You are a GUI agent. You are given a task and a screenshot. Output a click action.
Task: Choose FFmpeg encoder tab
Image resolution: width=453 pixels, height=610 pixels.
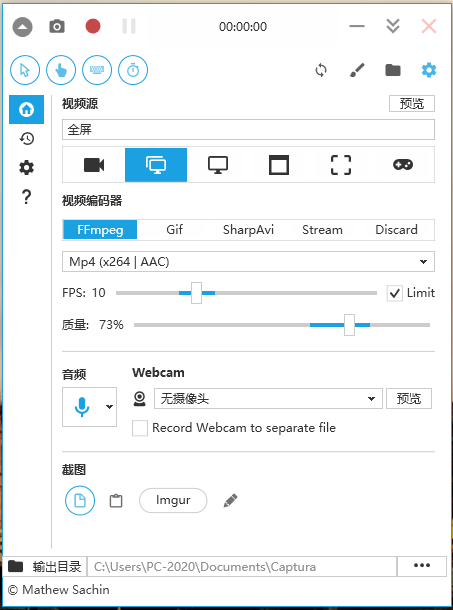pyautogui.click(x=100, y=230)
